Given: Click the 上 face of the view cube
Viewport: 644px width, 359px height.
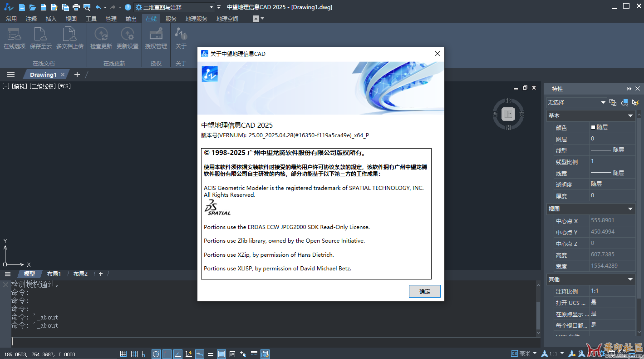Looking at the screenshot, I should [x=508, y=115].
